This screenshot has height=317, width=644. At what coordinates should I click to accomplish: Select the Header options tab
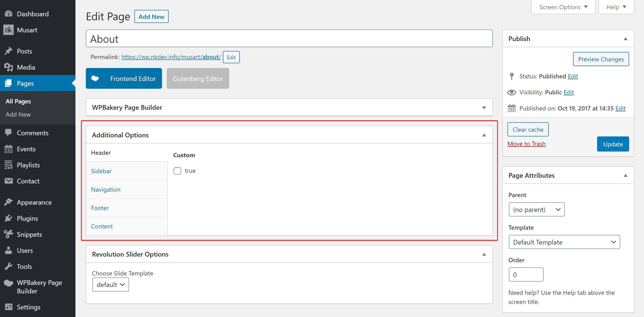[x=127, y=153]
